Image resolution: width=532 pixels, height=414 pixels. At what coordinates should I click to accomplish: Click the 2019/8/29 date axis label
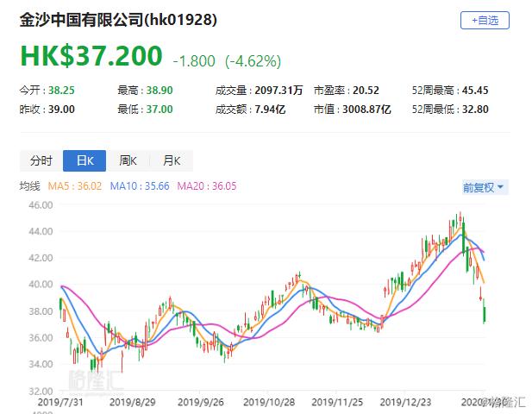point(132,402)
